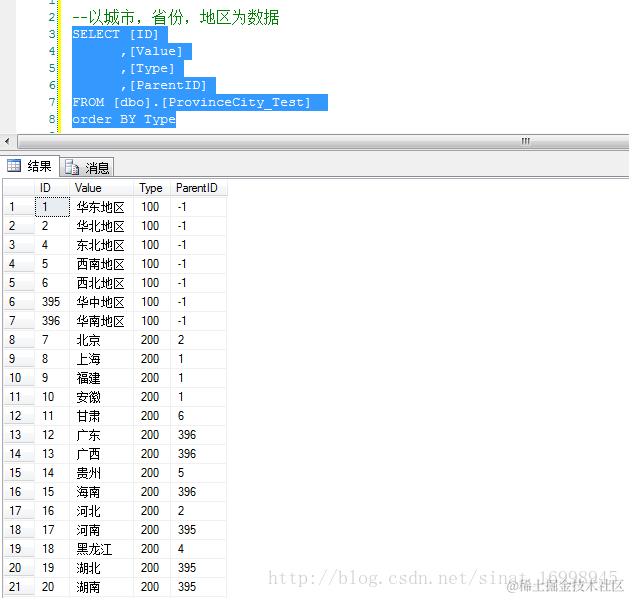Screen dimensions: 629x598
Task: Click ParentID cell 395 in 河南 row
Action: click(199, 530)
